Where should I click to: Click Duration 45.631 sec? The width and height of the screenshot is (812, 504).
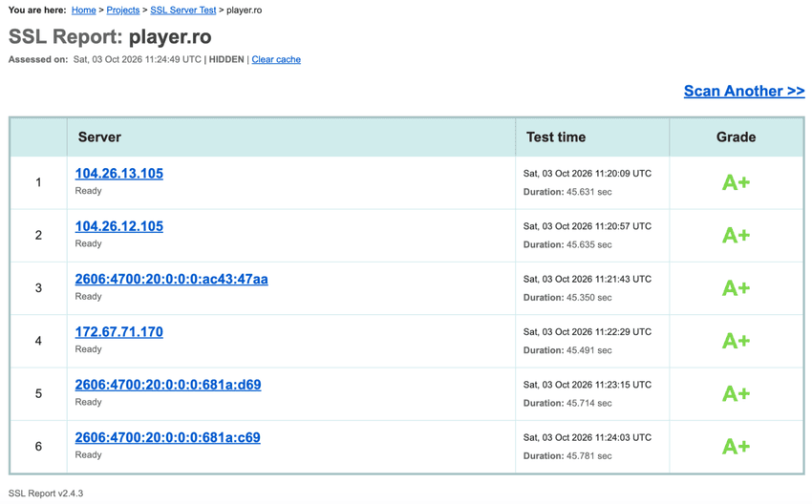(x=567, y=192)
